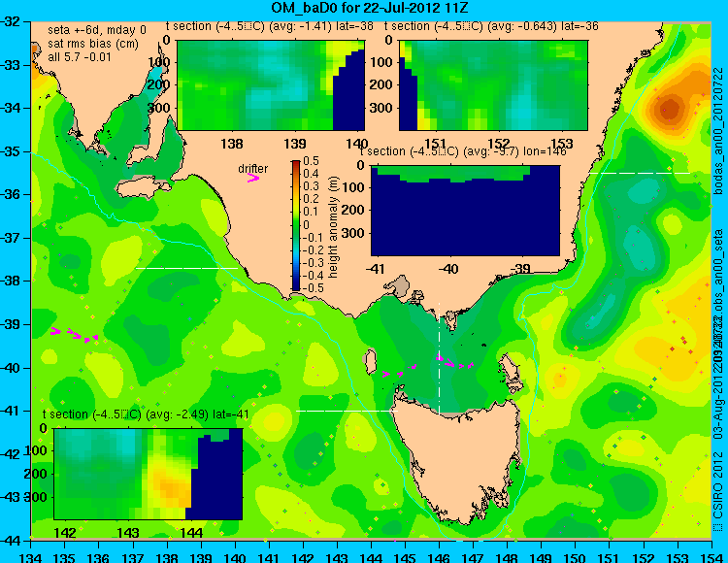728x563 pixels.
Task: Click the 150 longitude tick on main axis
Action: pos(576,557)
